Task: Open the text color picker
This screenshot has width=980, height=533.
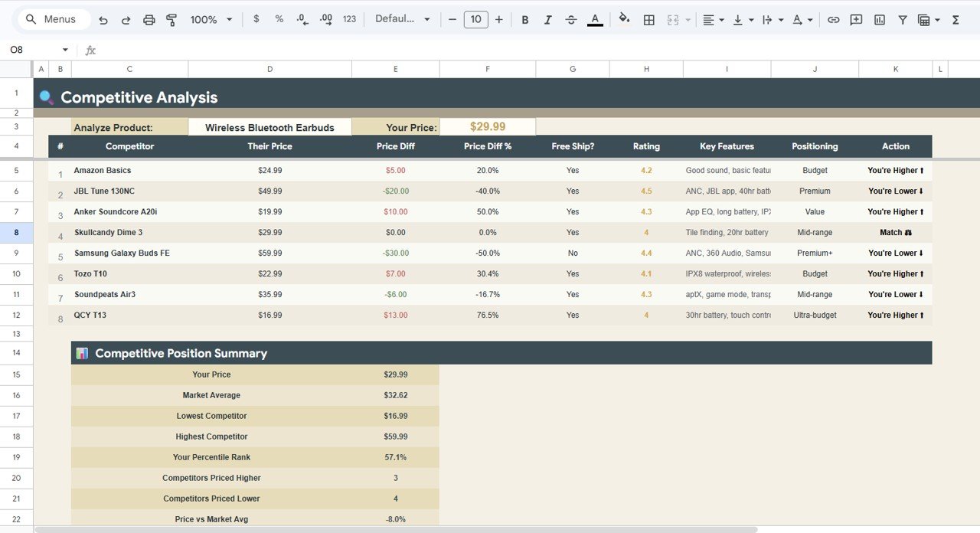Action: (595, 20)
